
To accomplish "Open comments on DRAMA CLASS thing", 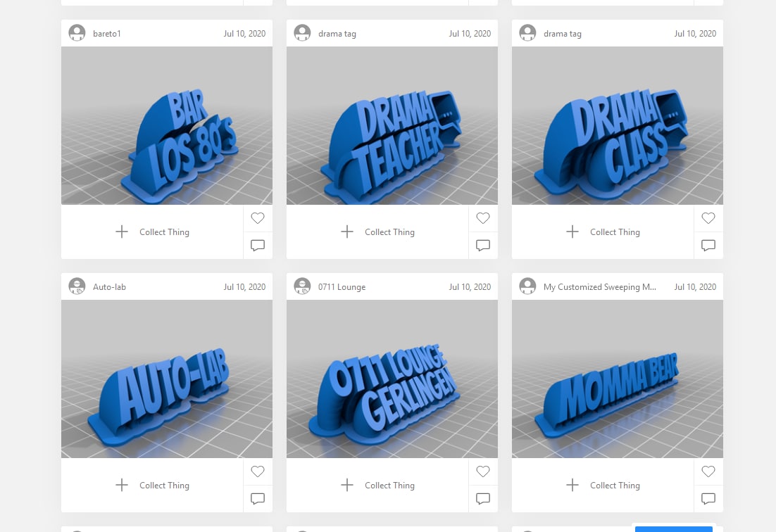I will tap(708, 245).
